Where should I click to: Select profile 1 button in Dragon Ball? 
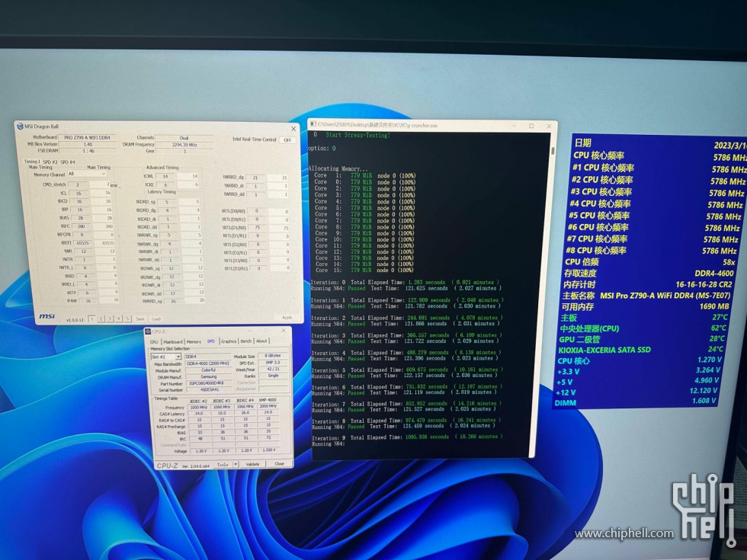(x=92, y=318)
